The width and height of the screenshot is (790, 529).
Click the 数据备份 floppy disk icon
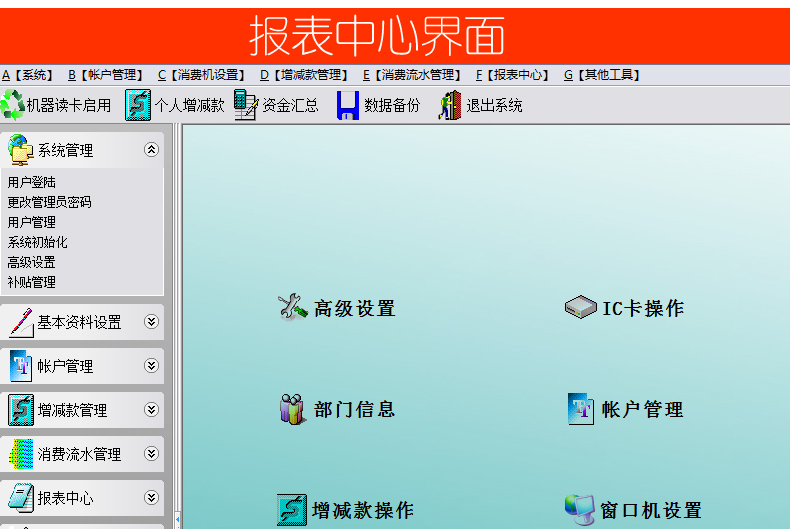coord(347,105)
